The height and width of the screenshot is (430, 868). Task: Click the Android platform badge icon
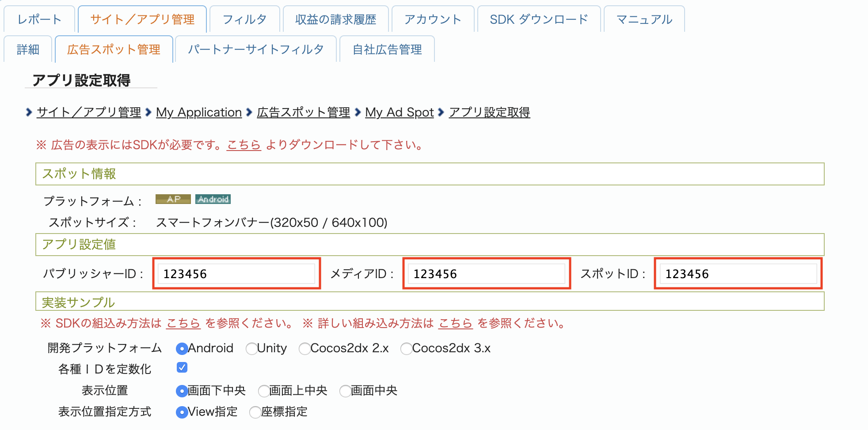[213, 199]
